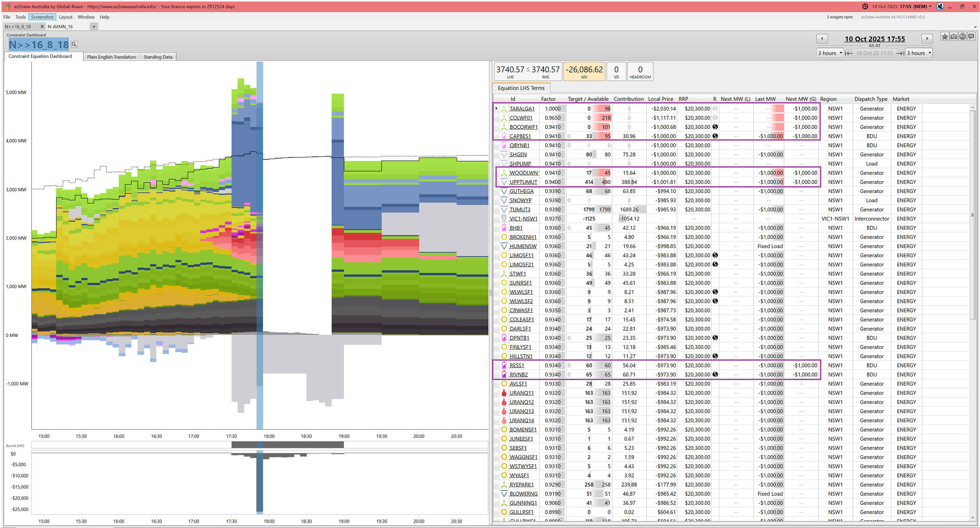Jump to window start arrow-to-bar icon
This screenshot has width=980, height=528.
tap(849, 53)
